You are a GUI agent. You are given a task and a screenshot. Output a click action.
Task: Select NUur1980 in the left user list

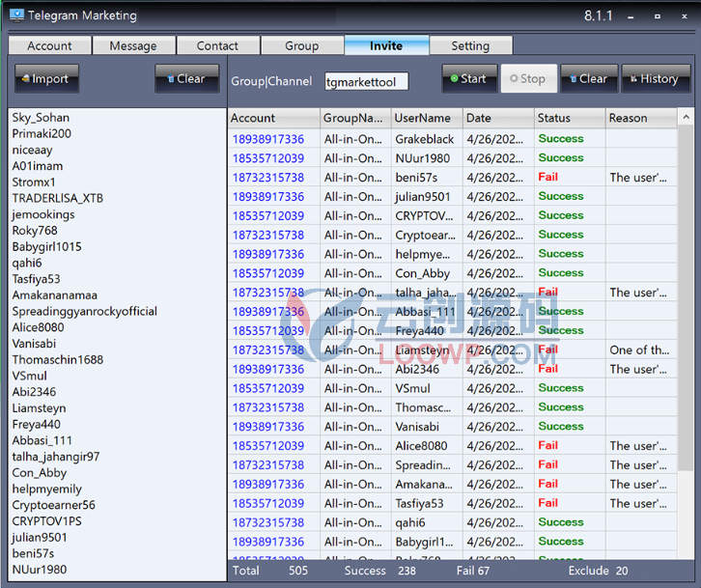pyautogui.click(x=40, y=570)
